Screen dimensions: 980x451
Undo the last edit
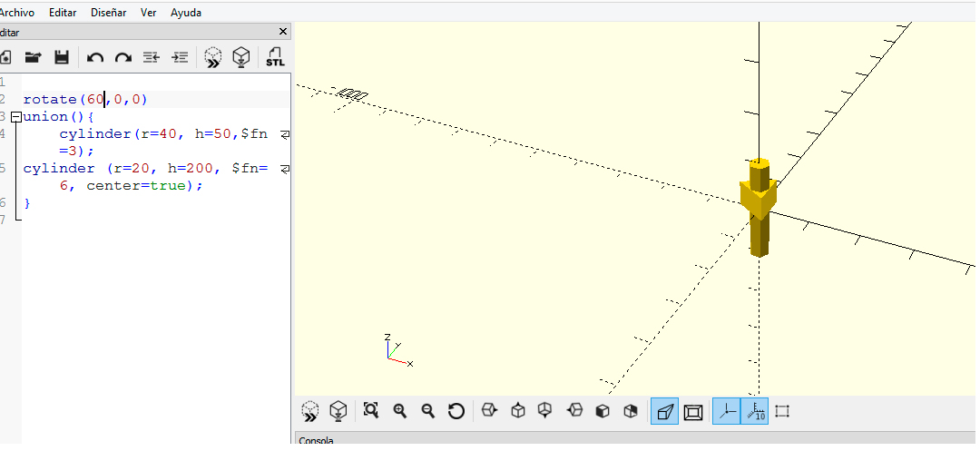[x=95, y=57]
